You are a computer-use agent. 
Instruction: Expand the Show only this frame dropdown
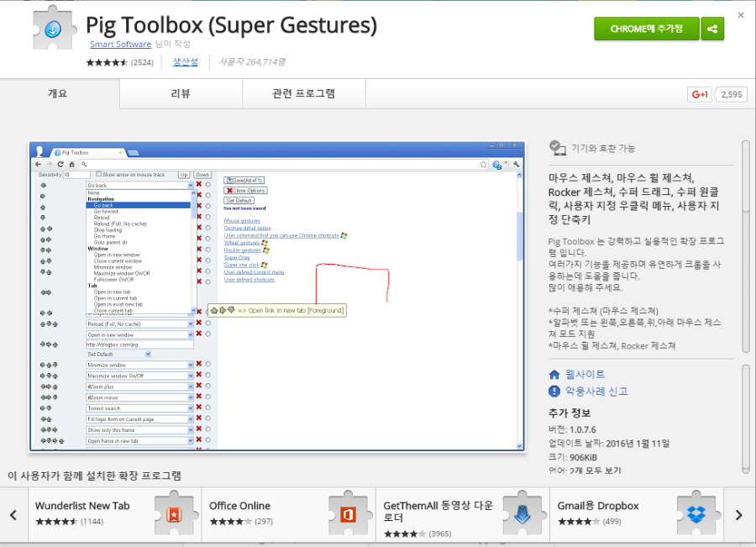coord(139,430)
